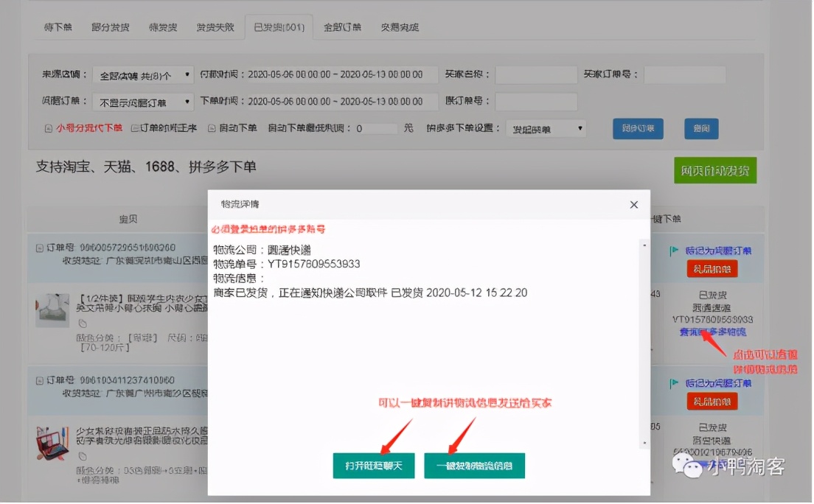Click the 买家名称 input field

(538, 74)
